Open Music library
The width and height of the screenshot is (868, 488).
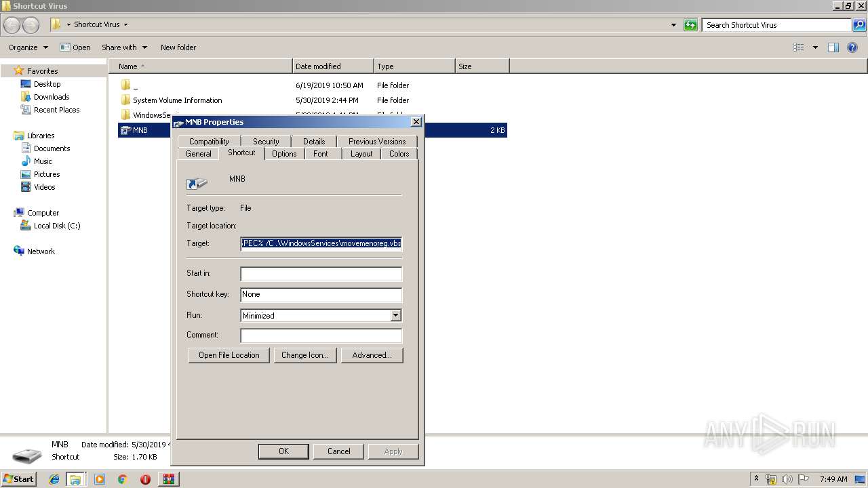43,161
